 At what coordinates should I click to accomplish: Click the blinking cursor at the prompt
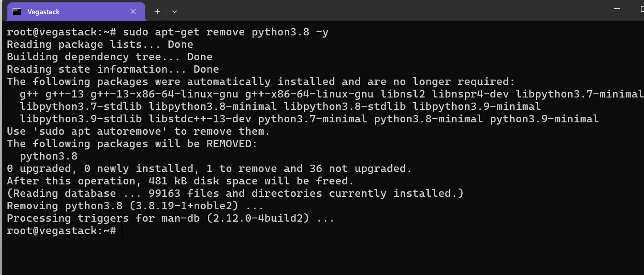pos(123,230)
